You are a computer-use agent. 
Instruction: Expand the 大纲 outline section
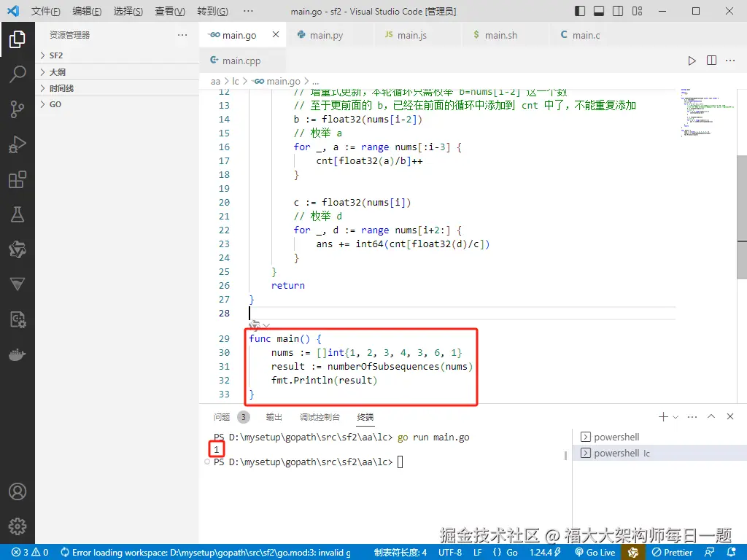(117, 72)
